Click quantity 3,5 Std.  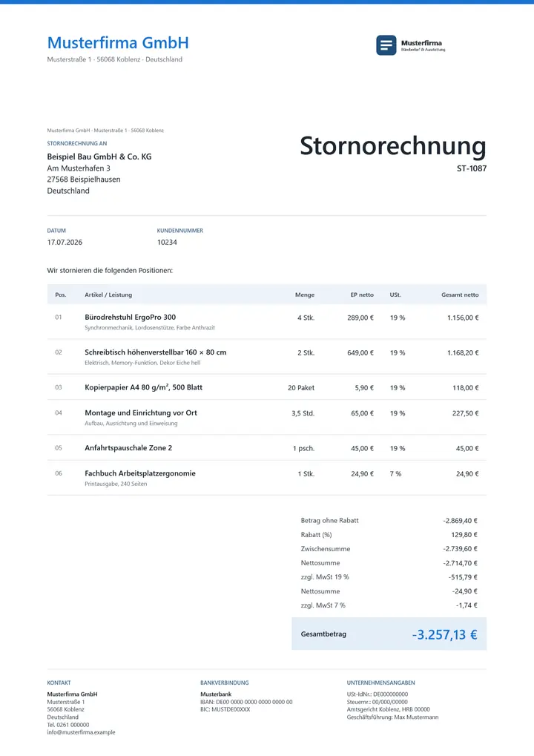coord(303,413)
